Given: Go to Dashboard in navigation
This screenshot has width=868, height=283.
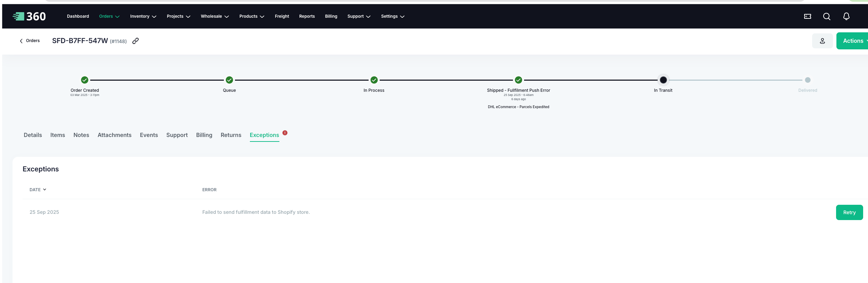Looking at the screenshot, I should (x=78, y=16).
